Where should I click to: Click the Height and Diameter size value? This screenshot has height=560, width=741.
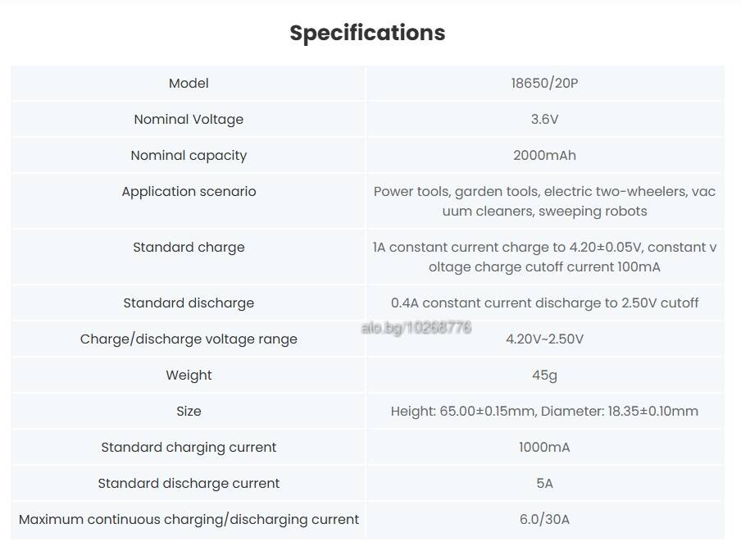click(x=544, y=411)
